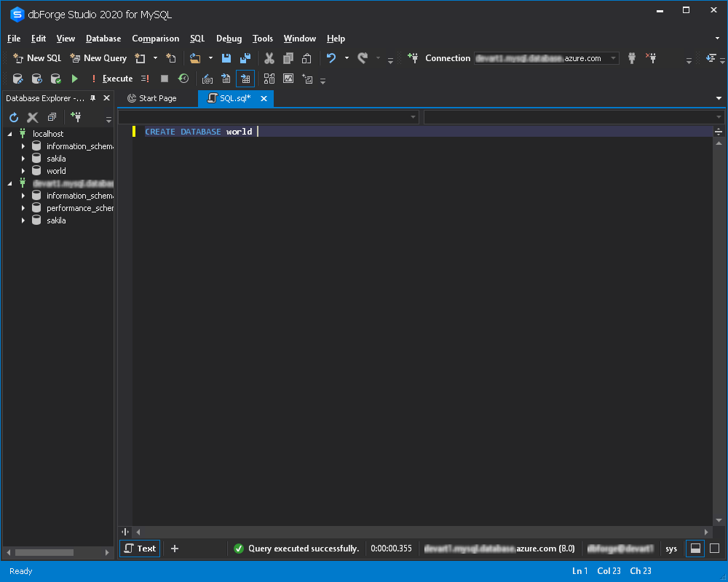This screenshot has width=728, height=582.
Task: Click the Execute button
Action: [x=111, y=79]
